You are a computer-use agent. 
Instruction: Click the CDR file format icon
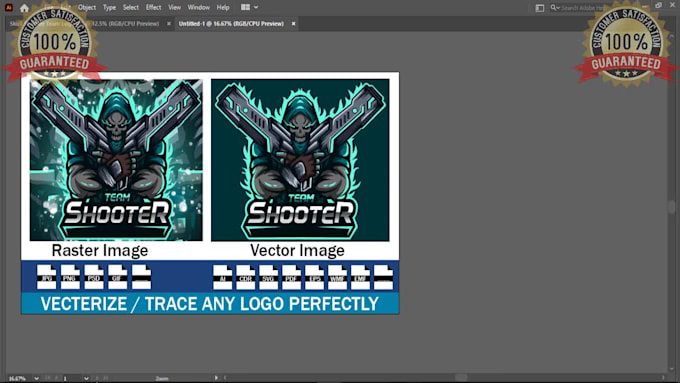pyautogui.click(x=245, y=277)
